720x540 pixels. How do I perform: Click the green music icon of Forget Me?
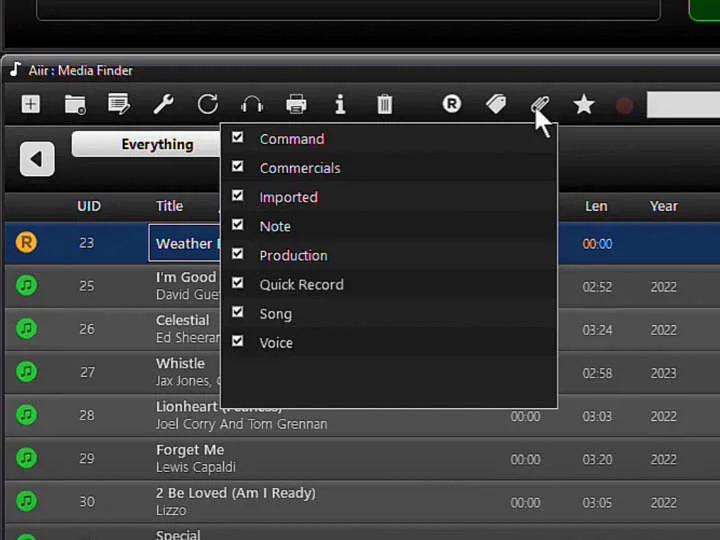(27, 458)
